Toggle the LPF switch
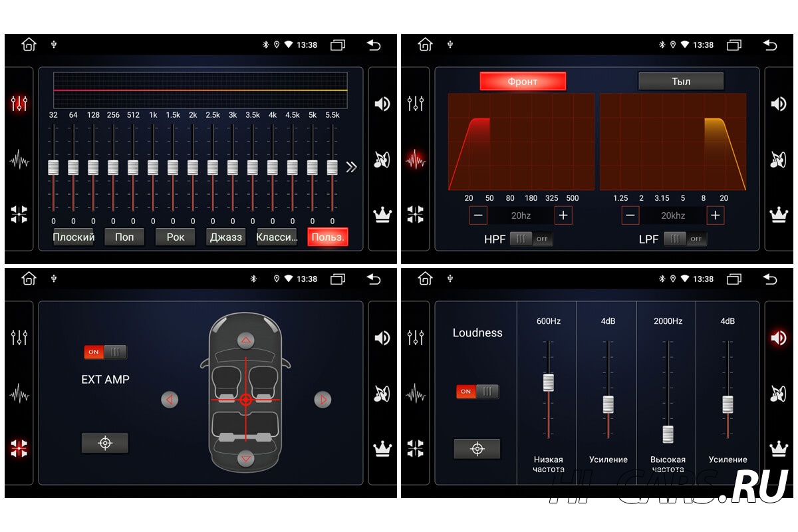This screenshot has width=798, height=532. coord(685,239)
